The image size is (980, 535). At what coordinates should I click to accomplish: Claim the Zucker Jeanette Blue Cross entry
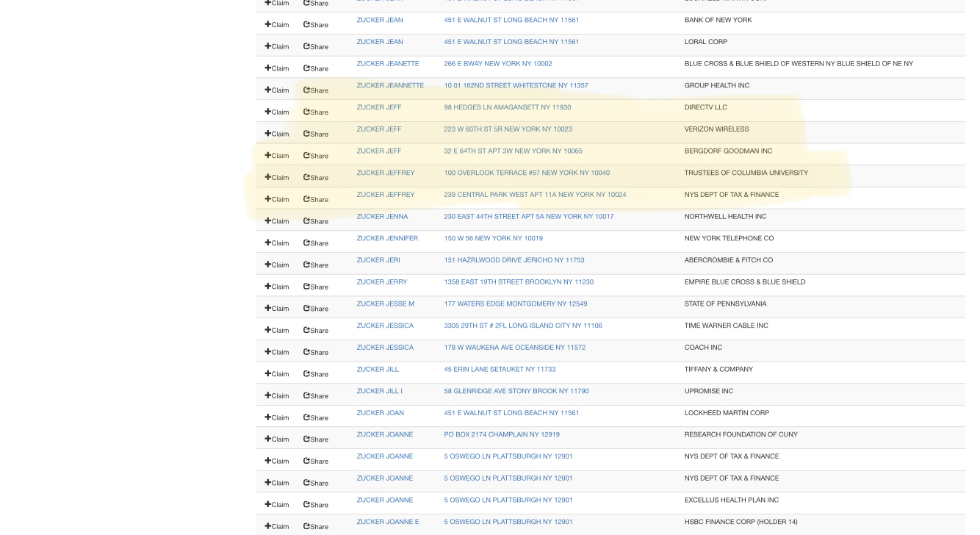(x=277, y=68)
